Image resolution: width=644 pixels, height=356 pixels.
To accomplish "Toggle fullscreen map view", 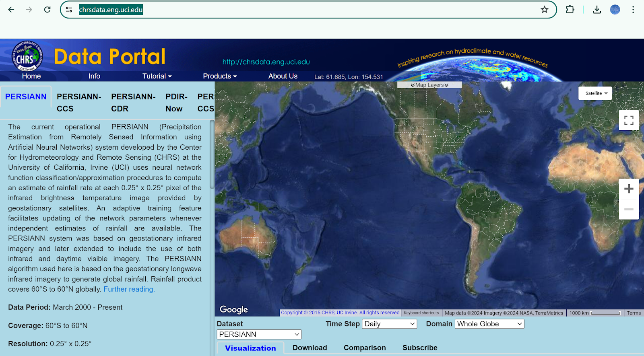I will tap(629, 120).
